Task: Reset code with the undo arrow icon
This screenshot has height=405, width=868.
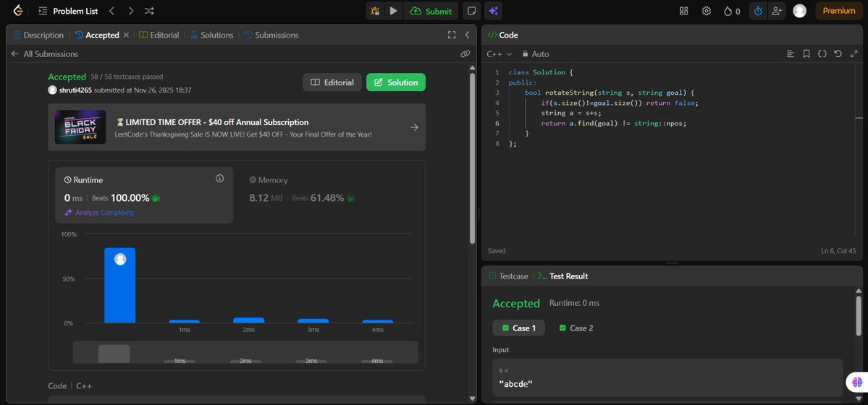Action: (x=838, y=54)
